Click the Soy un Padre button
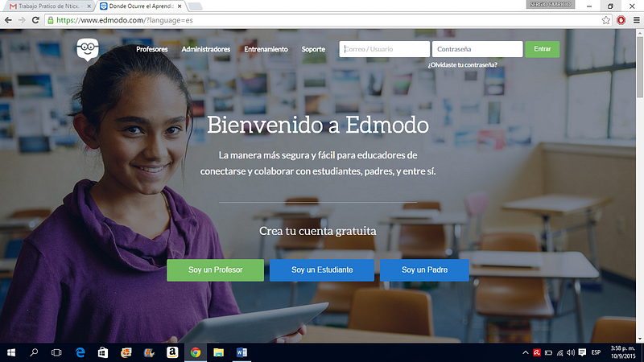Screen dimensions: 644x362 (424, 270)
